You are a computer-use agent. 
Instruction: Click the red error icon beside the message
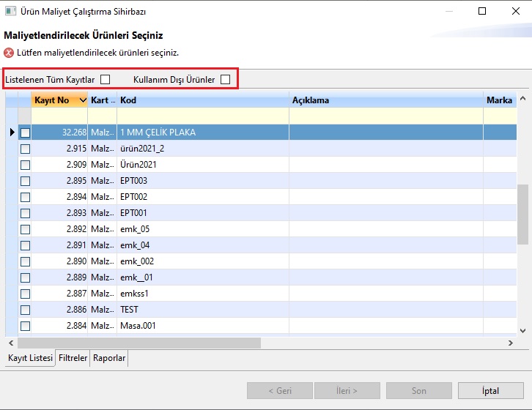coord(9,53)
